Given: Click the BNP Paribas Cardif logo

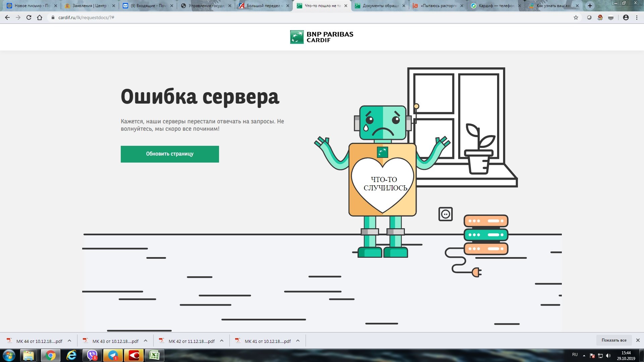Looking at the screenshot, I should pyautogui.click(x=321, y=37).
